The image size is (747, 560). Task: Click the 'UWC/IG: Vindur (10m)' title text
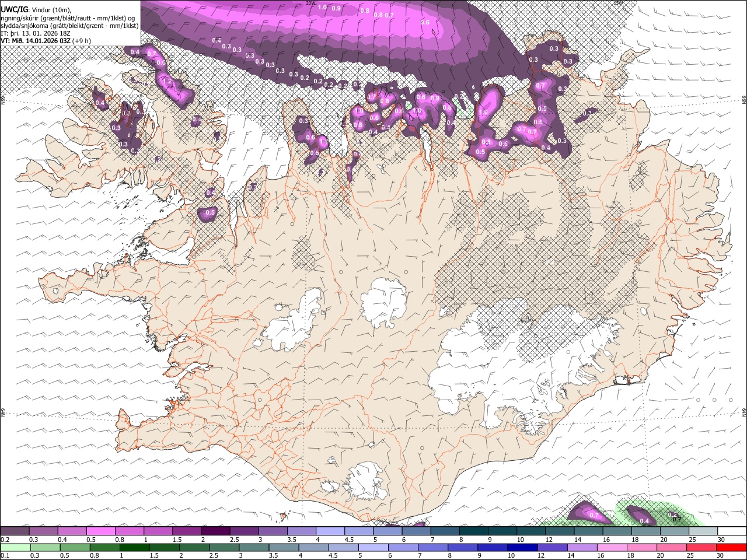pyautogui.click(x=36, y=9)
